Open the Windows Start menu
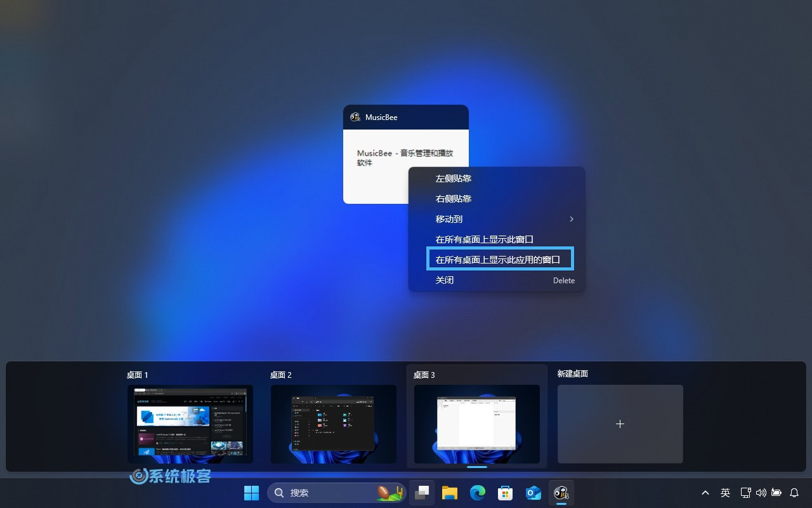Image resolution: width=812 pixels, height=508 pixels. point(251,493)
